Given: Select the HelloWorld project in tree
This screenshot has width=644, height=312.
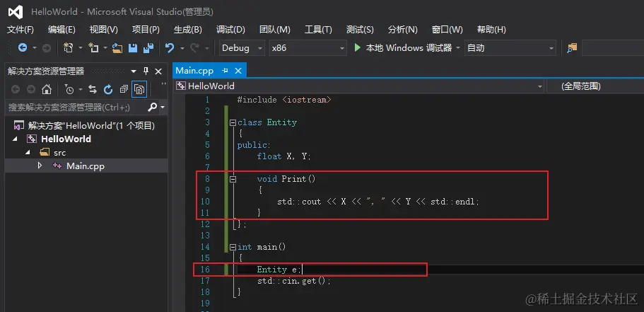Looking at the screenshot, I should [66, 139].
